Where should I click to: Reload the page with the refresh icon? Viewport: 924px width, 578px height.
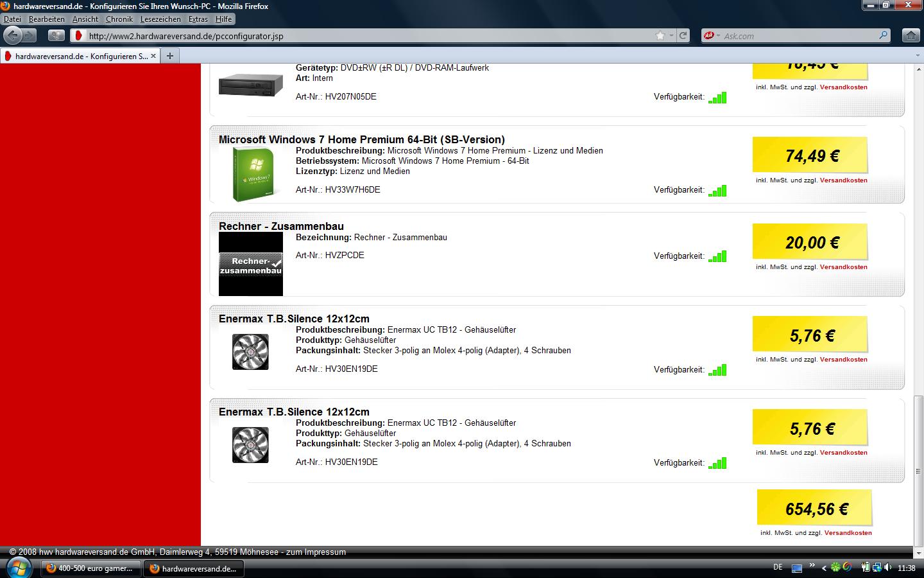pos(683,35)
